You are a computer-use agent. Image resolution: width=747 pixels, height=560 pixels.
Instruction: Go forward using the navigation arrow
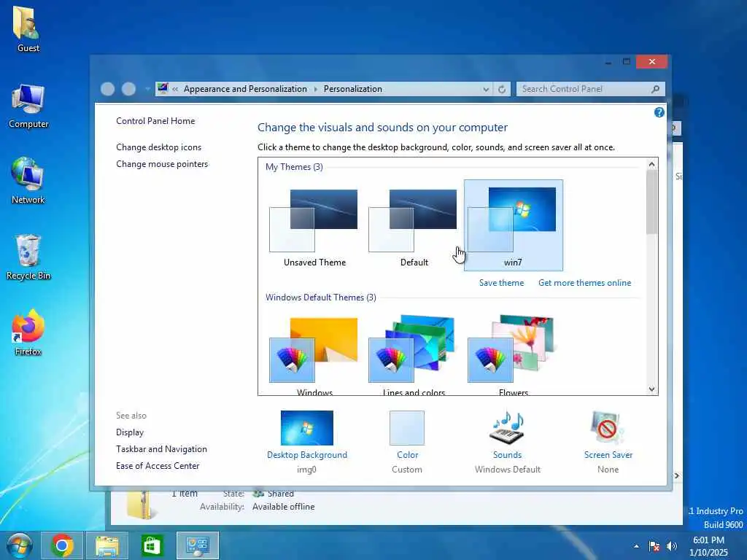(x=128, y=89)
